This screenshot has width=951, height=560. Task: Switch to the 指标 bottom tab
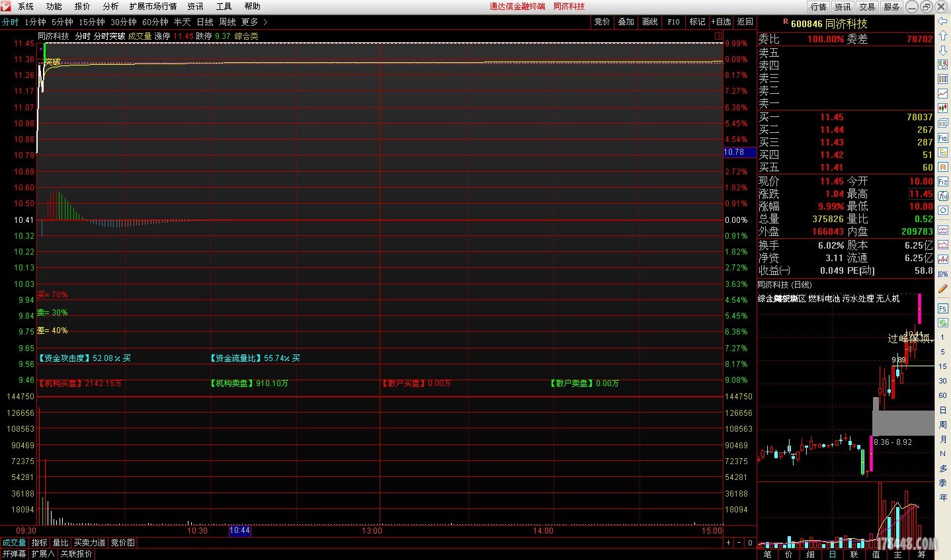[40, 543]
